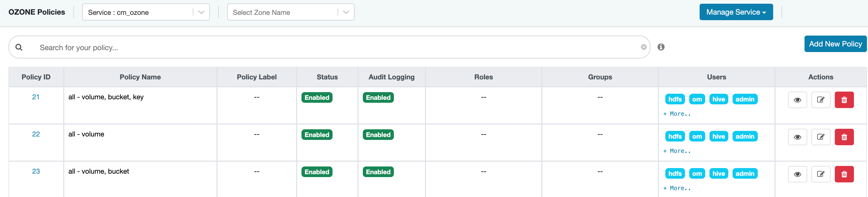View policy 22 with eye icon

pyautogui.click(x=797, y=137)
